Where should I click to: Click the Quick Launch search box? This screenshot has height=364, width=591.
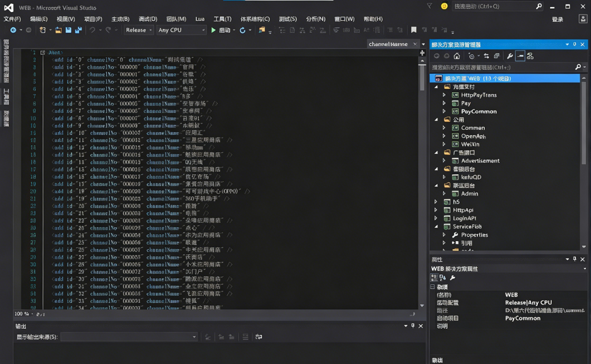(x=493, y=6)
